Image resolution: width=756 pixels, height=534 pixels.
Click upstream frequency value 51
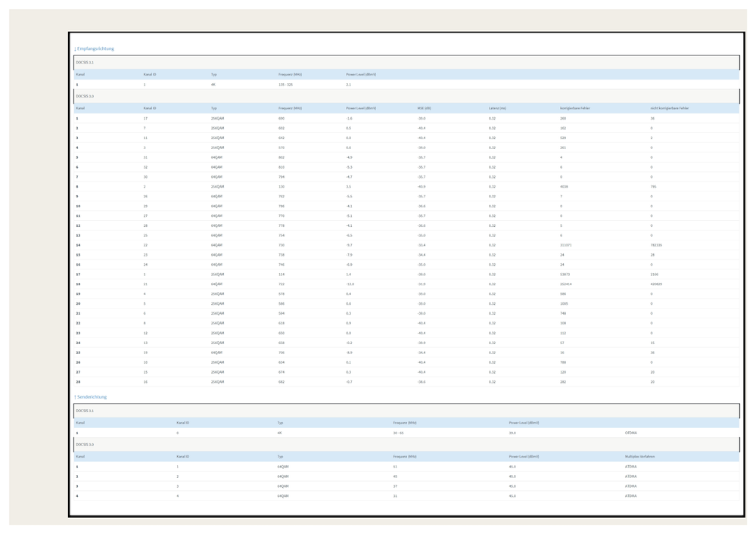click(x=395, y=467)
